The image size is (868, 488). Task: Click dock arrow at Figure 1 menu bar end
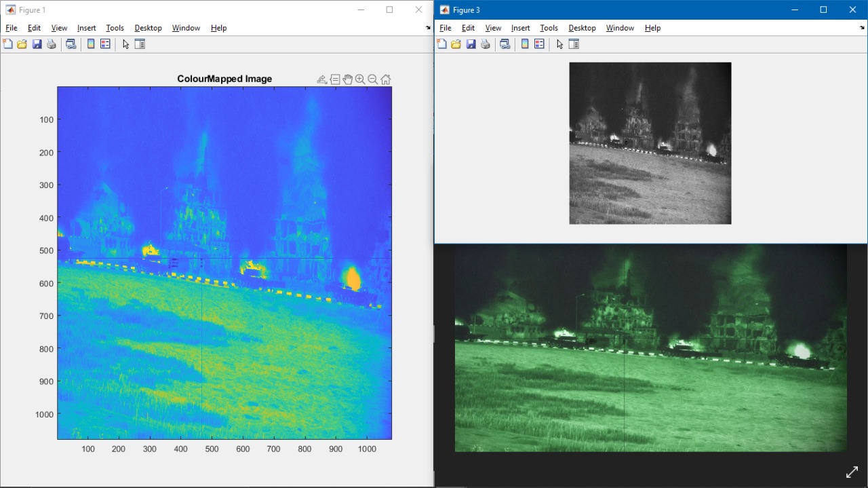coord(428,28)
